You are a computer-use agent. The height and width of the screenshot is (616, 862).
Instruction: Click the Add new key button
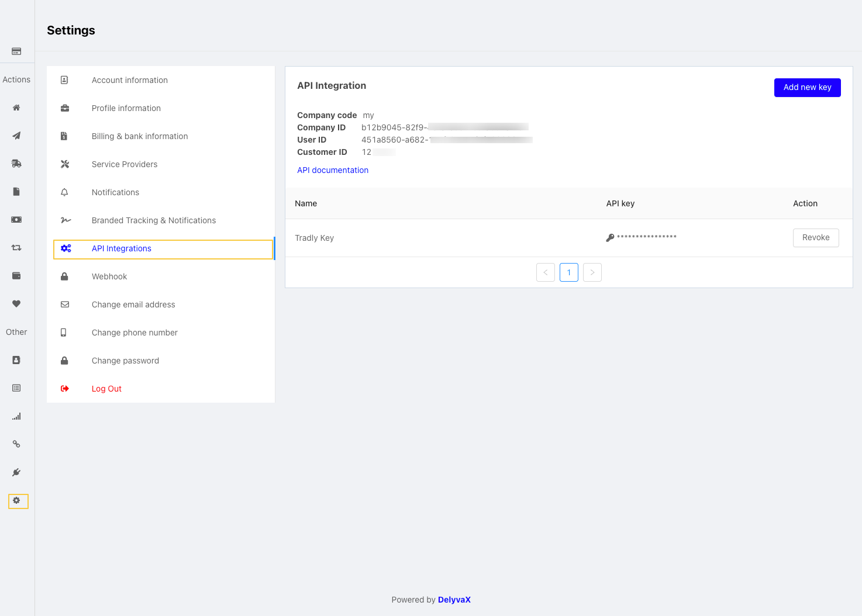tap(807, 88)
